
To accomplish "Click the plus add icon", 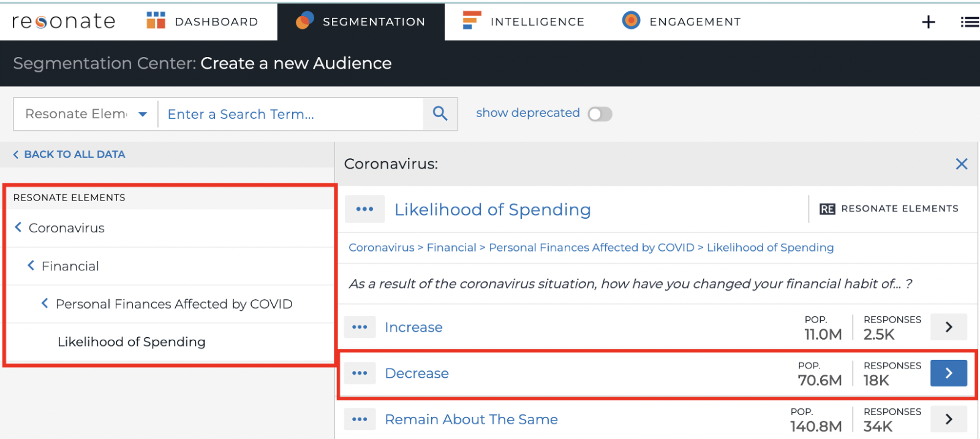I will tap(929, 22).
